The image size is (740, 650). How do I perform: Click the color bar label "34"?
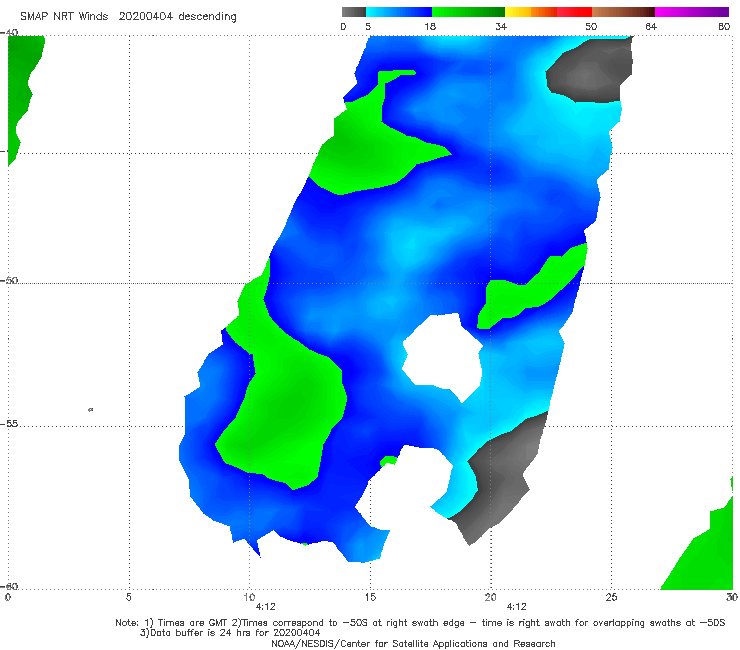(x=501, y=27)
